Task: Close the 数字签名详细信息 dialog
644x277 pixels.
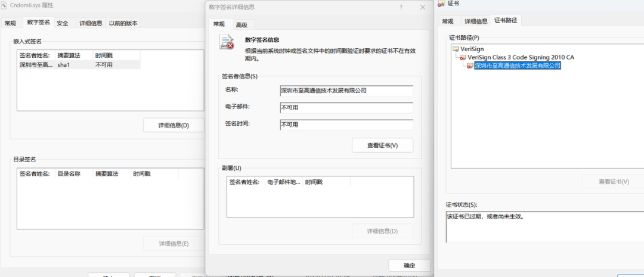Action: 423,7
